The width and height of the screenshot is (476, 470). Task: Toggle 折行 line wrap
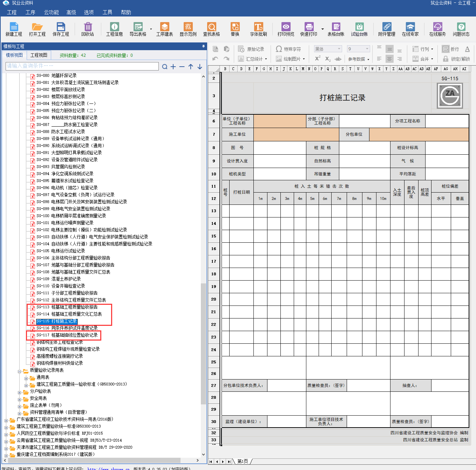click(x=450, y=49)
